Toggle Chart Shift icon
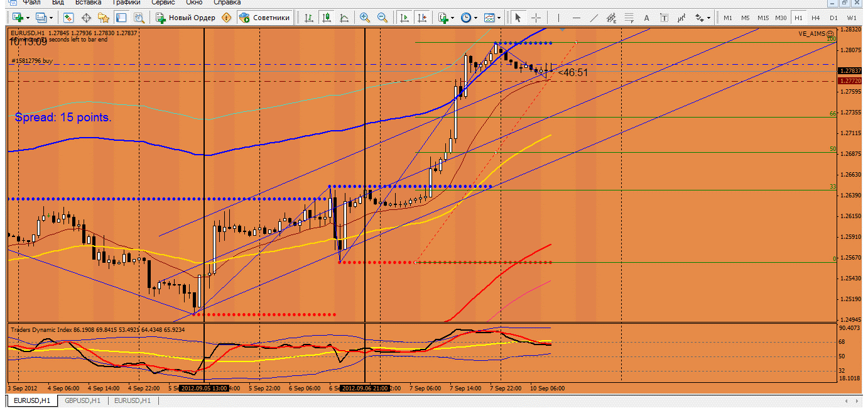The height and width of the screenshot is (408, 868). [423, 18]
